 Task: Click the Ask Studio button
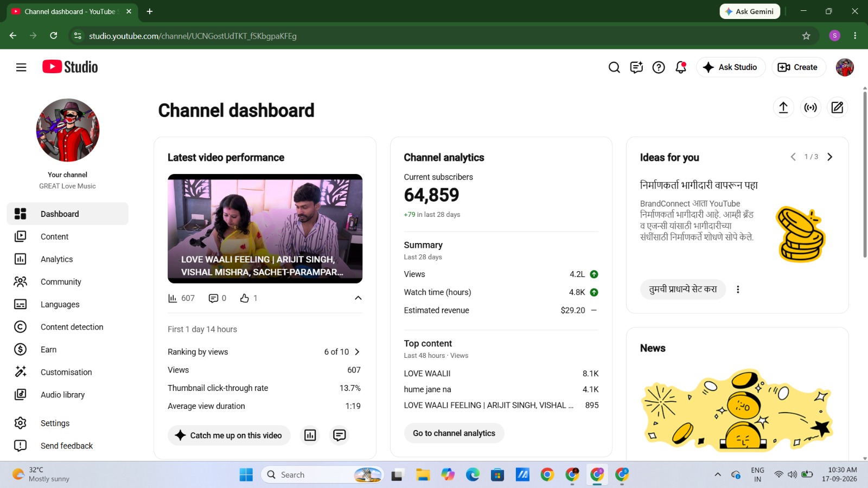731,67
